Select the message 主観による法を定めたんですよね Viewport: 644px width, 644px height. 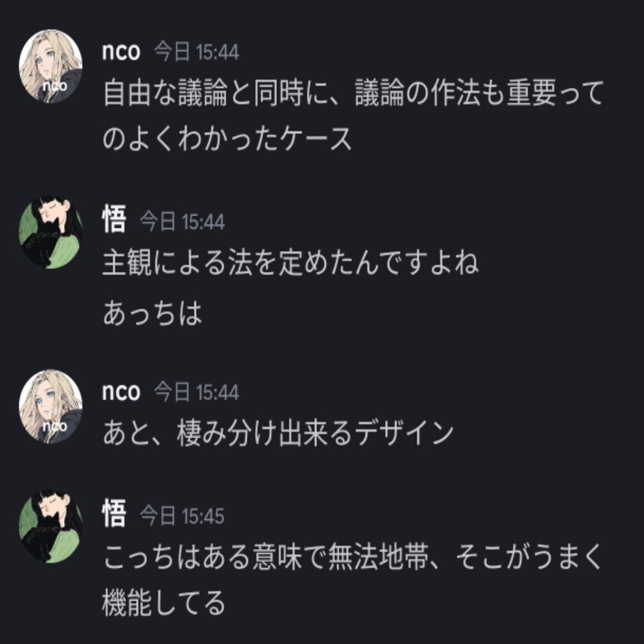(291, 263)
